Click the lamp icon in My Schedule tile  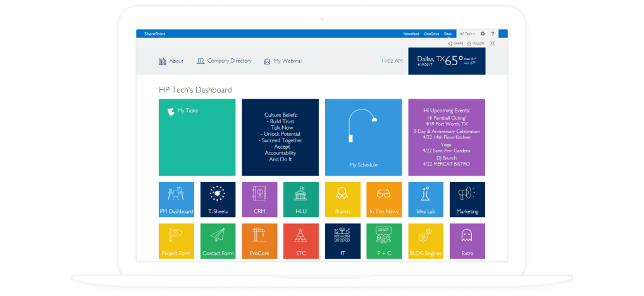[362, 126]
